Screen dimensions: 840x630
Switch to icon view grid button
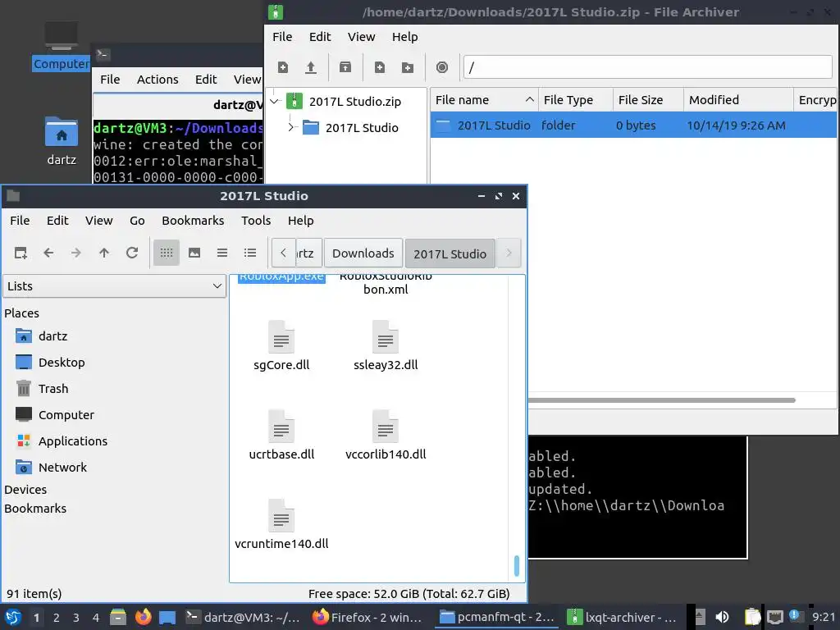(167, 253)
